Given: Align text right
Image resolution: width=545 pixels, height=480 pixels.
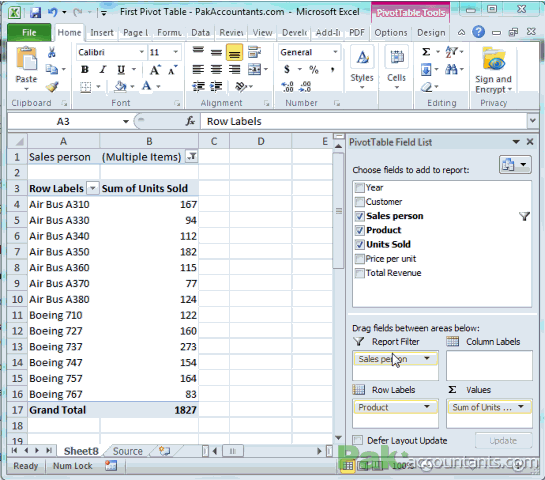Looking at the screenshot, I should (234, 70).
